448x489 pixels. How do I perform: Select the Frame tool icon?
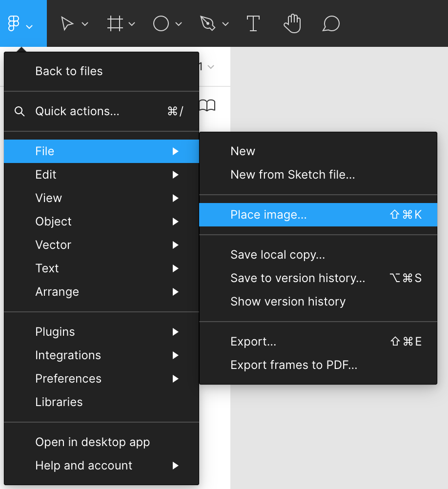pyautogui.click(x=115, y=23)
